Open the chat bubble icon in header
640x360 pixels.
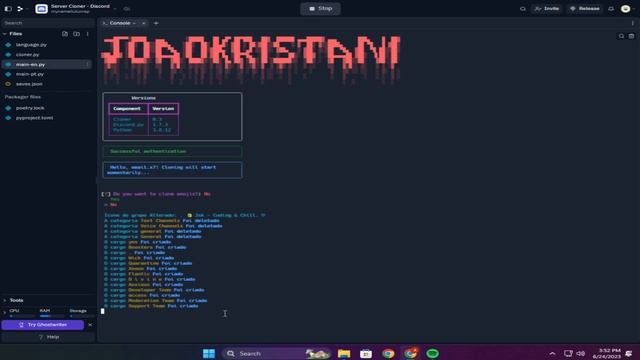click(x=522, y=9)
